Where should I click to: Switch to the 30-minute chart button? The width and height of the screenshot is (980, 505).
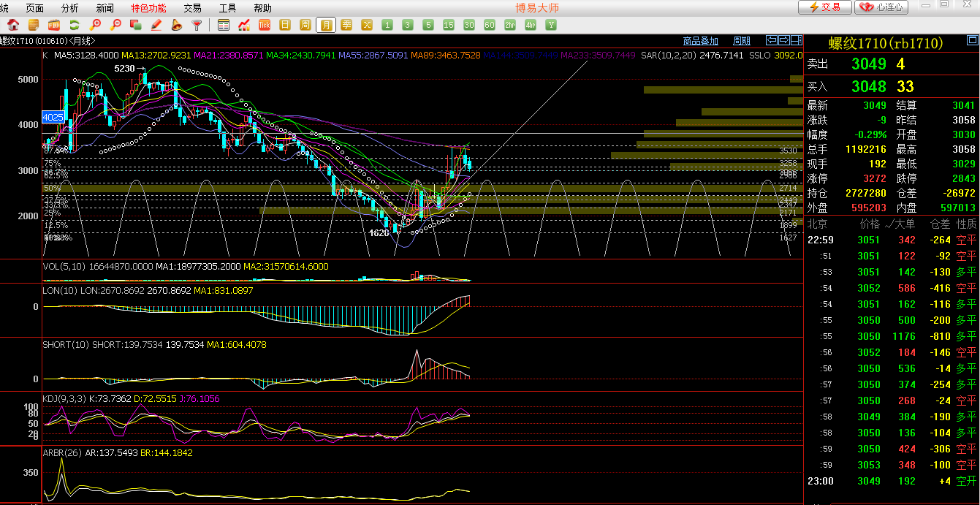(x=469, y=25)
